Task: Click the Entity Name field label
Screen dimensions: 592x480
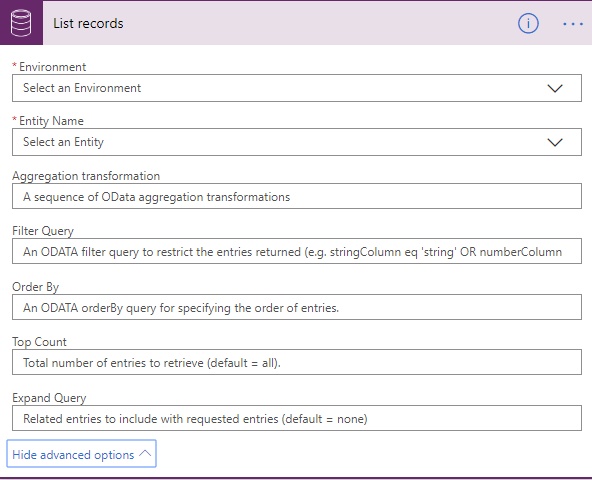Action: click(51, 121)
